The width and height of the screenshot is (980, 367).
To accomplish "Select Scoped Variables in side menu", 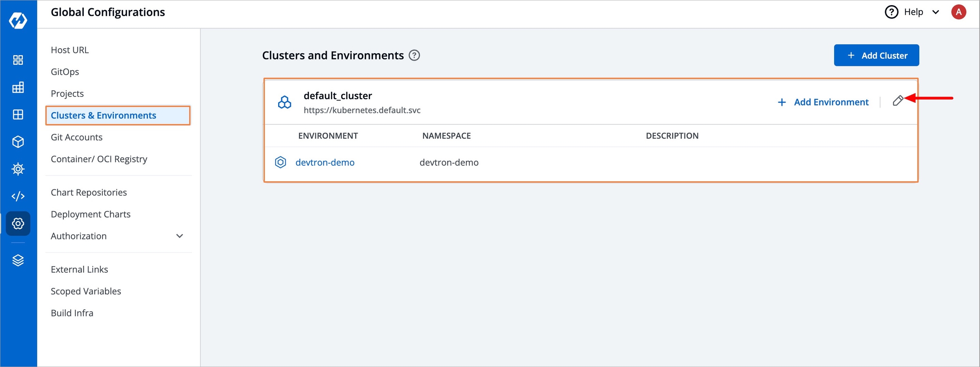I will [86, 291].
